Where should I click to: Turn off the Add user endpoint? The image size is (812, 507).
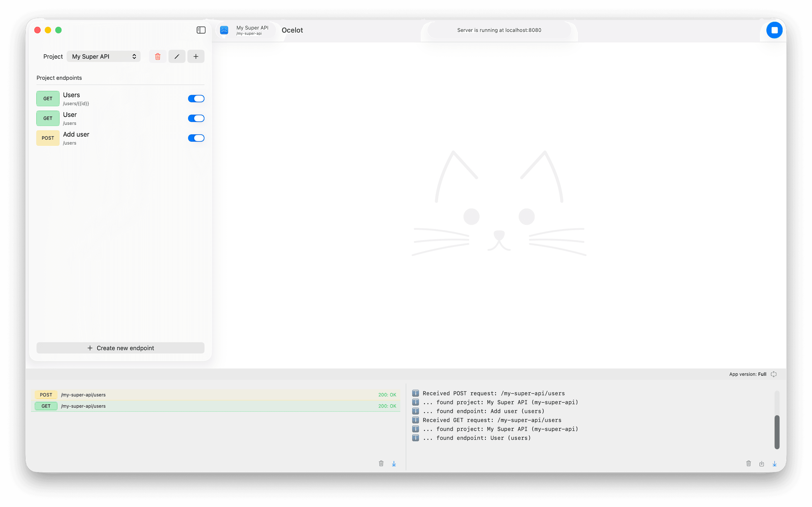(x=196, y=138)
